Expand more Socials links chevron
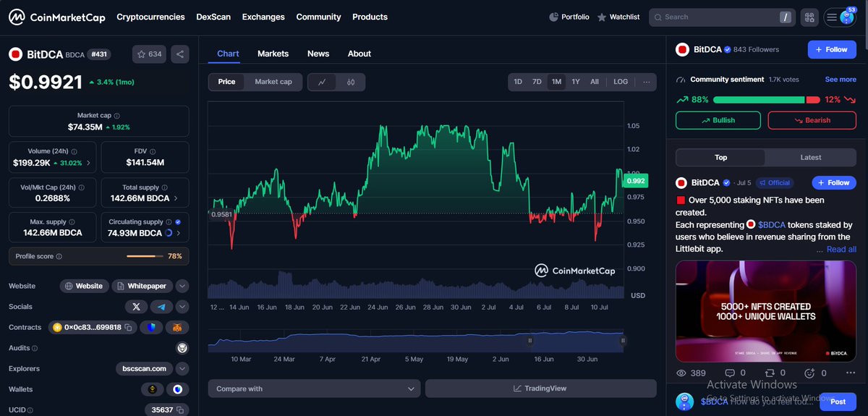Screen dimensions: 868x416 pos(182,307)
